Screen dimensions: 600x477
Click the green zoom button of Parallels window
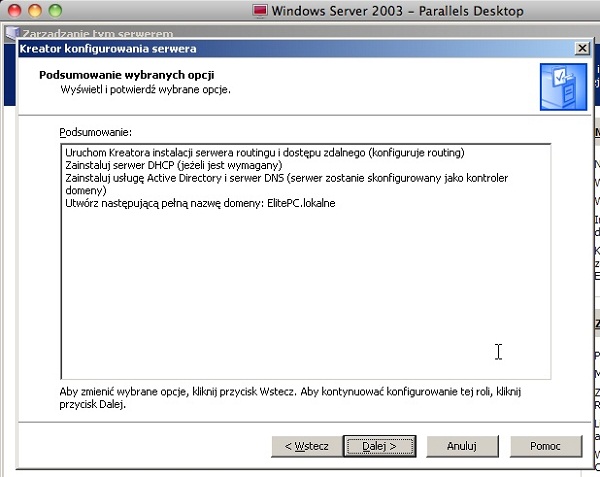tap(55, 10)
